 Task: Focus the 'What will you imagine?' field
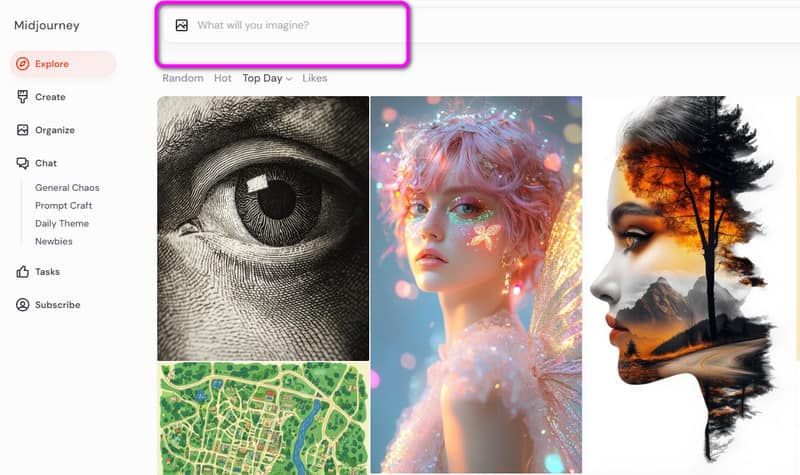click(x=290, y=25)
